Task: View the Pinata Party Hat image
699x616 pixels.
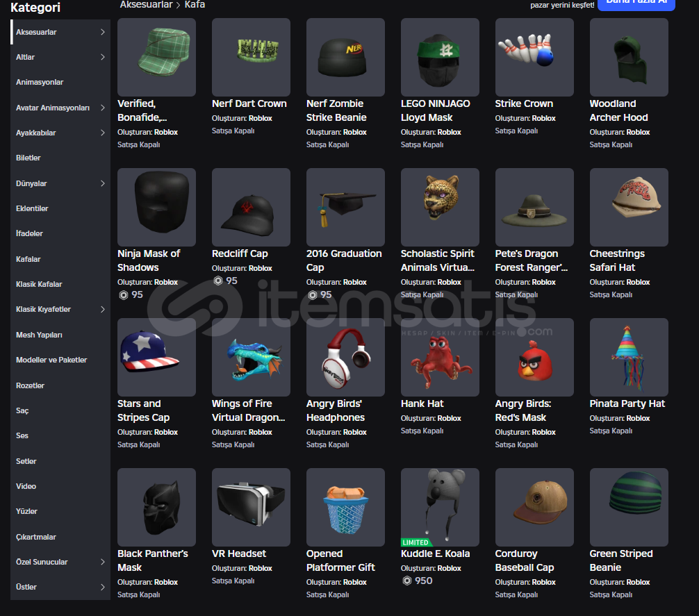Action: (629, 357)
